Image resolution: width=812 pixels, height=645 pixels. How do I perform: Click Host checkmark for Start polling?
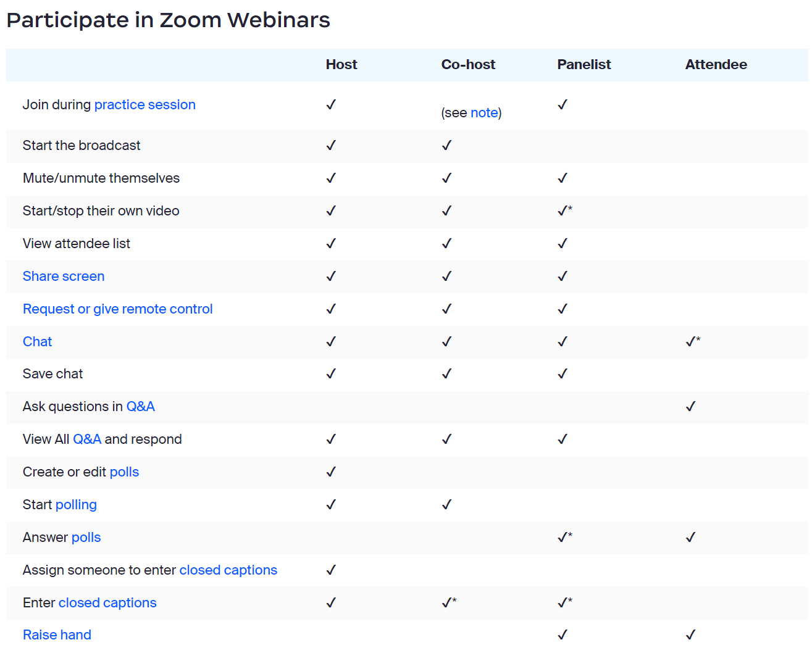[x=331, y=504]
